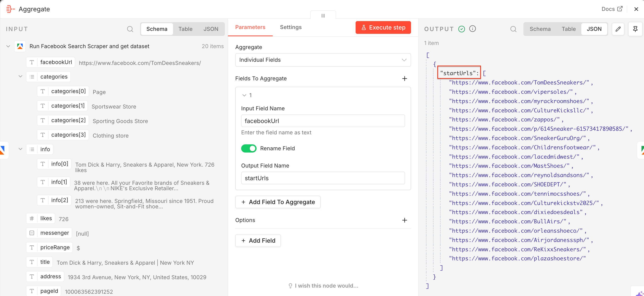Open the Settings tab

pyautogui.click(x=290, y=27)
